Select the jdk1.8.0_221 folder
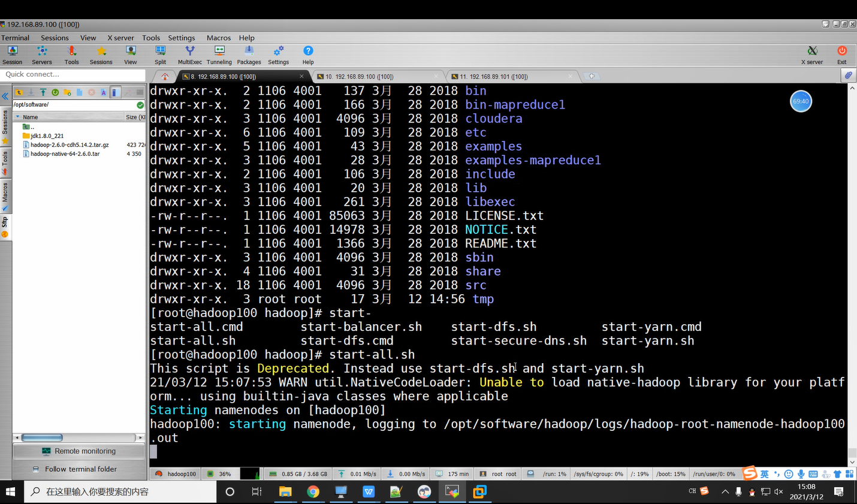The image size is (857, 504). [x=43, y=135]
